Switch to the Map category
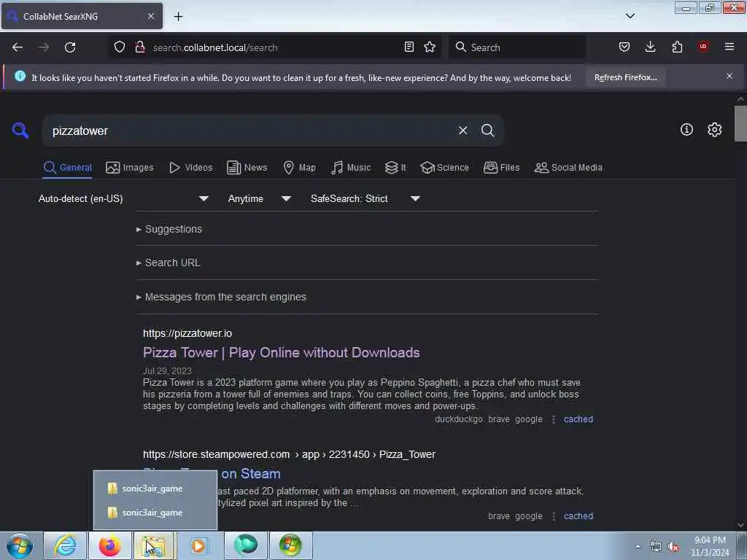This screenshot has height=560, width=747. point(299,168)
